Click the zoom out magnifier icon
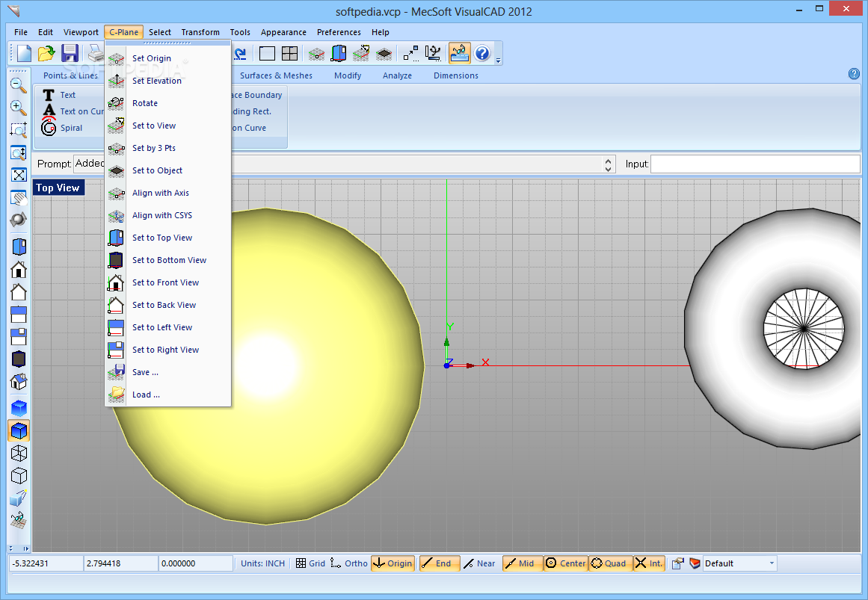Viewport: 868px width, 600px height. point(18,84)
